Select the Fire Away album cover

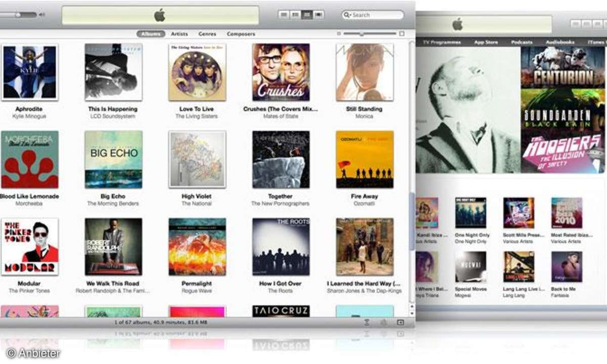tap(365, 159)
